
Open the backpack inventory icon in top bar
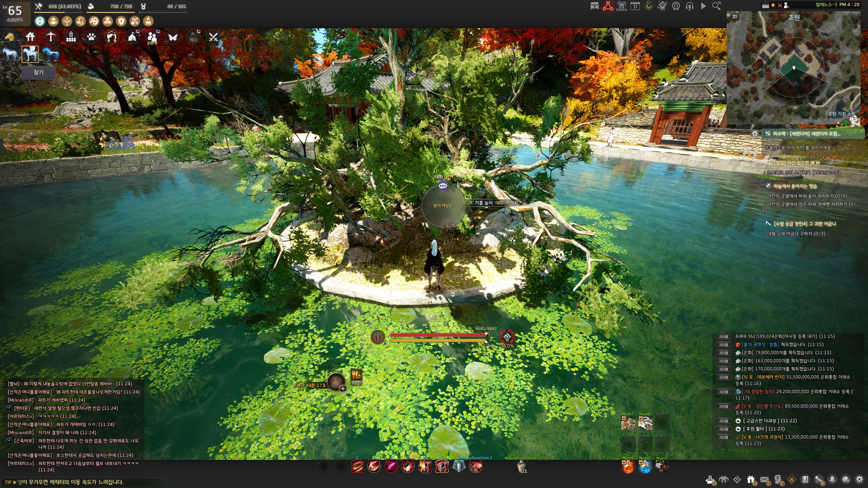53,21
